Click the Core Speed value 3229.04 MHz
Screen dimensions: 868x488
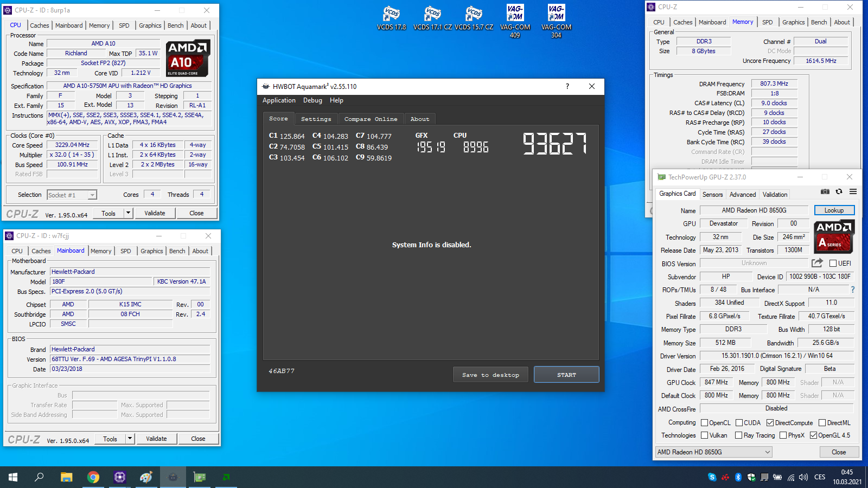72,145
